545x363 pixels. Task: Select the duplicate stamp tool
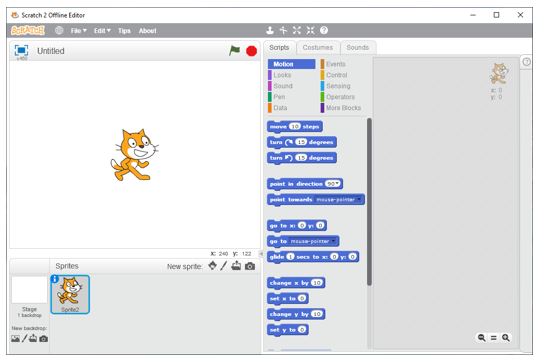(x=270, y=30)
